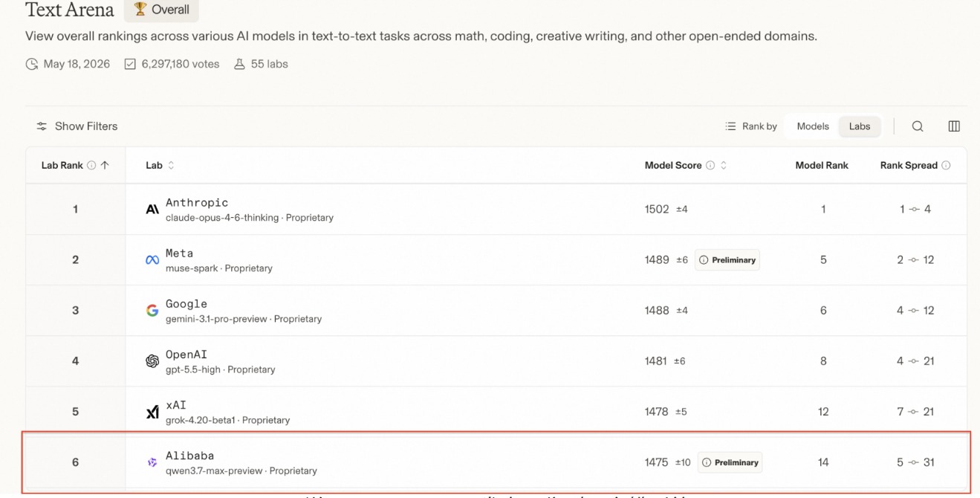980x498 pixels.
Task: Open the column layout icon
Action: point(954,126)
